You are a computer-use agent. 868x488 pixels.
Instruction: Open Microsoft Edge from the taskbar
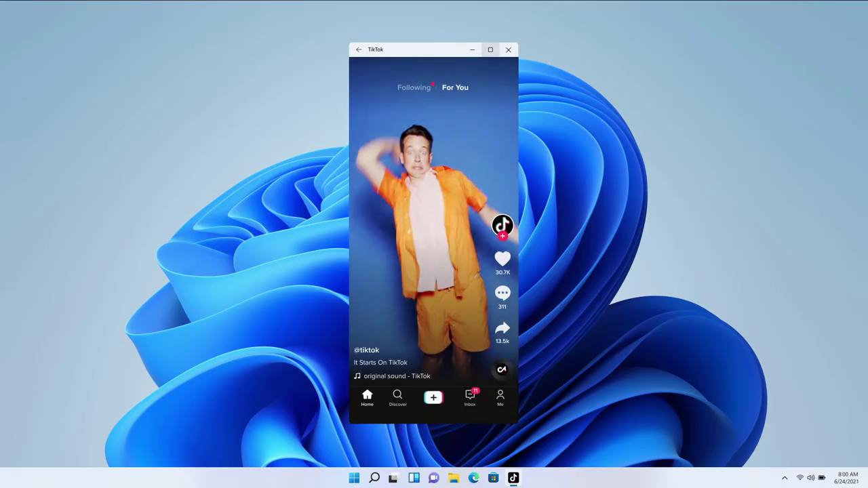tap(473, 478)
